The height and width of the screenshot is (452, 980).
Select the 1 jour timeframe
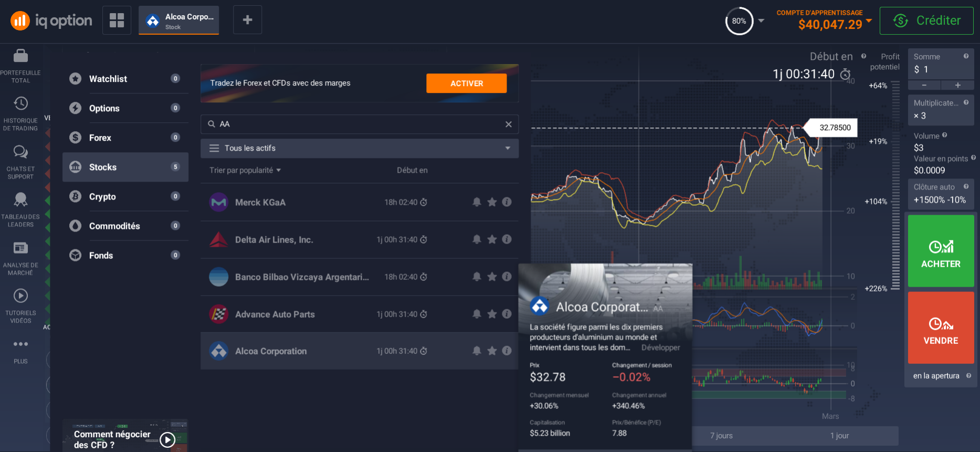tap(839, 436)
